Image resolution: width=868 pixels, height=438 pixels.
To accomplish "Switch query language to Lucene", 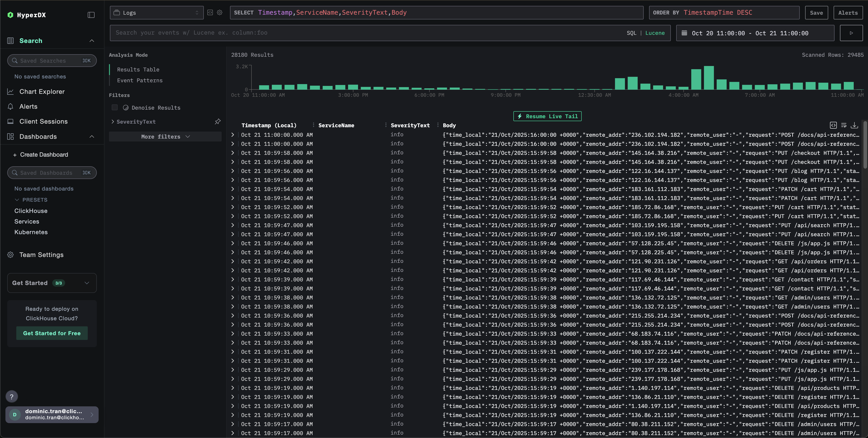I will tap(655, 33).
